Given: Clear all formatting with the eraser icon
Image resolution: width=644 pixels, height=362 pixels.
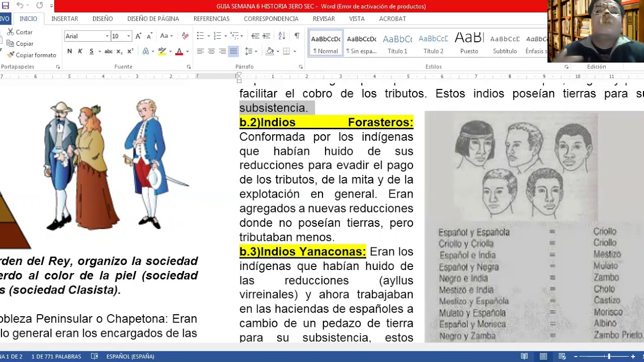Looking at the screenshot, I should pyautogui.click(x=185, y=36).
